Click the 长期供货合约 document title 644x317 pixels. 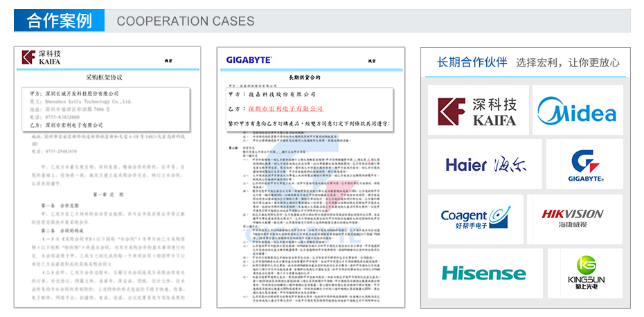point(305,78)
